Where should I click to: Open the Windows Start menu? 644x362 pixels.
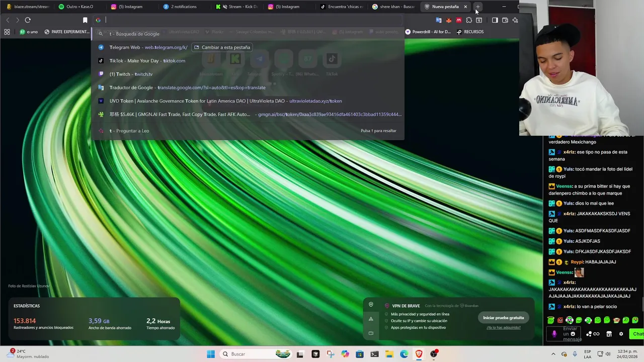pyautogui.click(x=211, y=354)
